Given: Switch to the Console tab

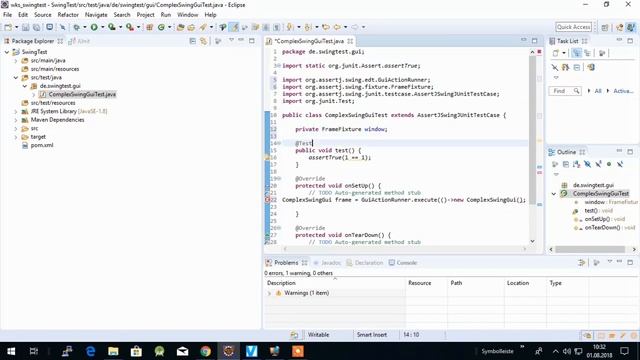Looking at the screenshot, I should click(403, 262).
